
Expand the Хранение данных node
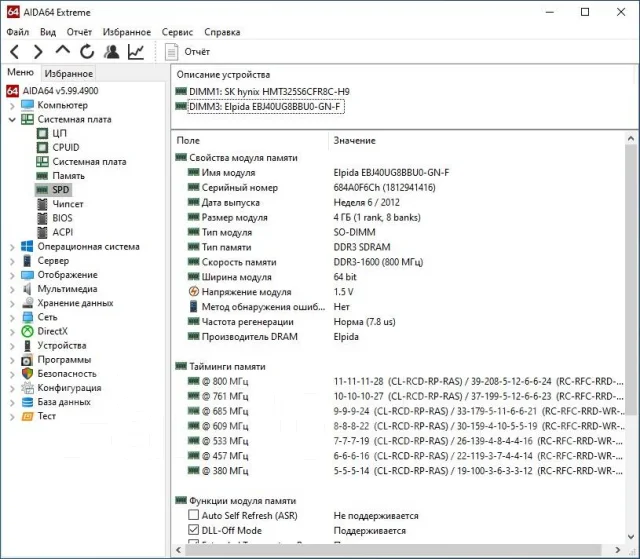coord(12,304)
